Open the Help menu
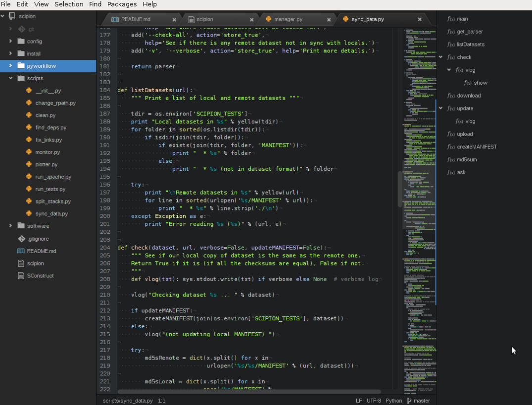The image size is (532, 405). click(x=149, y=4)
